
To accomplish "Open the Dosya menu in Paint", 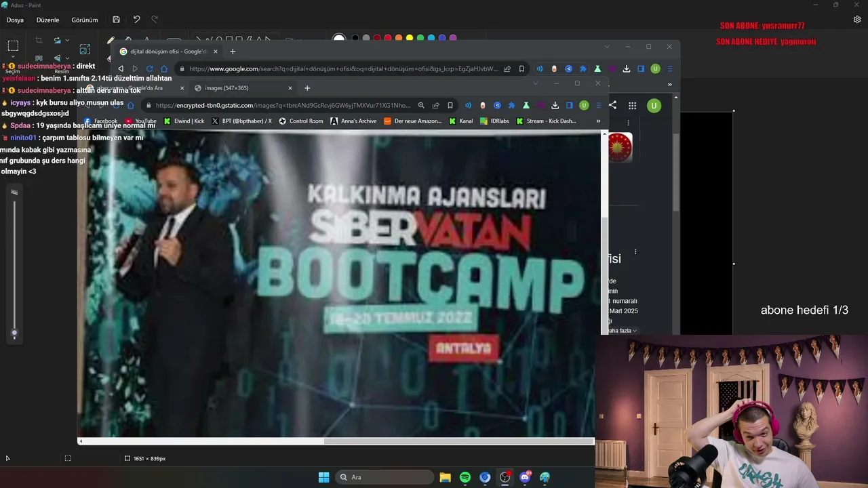I will [x=15, y=20].
